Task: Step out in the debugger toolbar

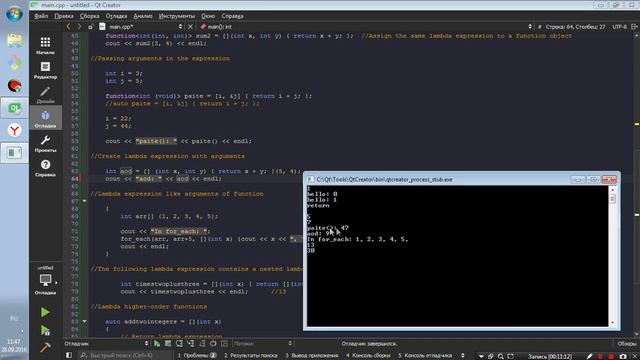Action: (x=202, y=344)
